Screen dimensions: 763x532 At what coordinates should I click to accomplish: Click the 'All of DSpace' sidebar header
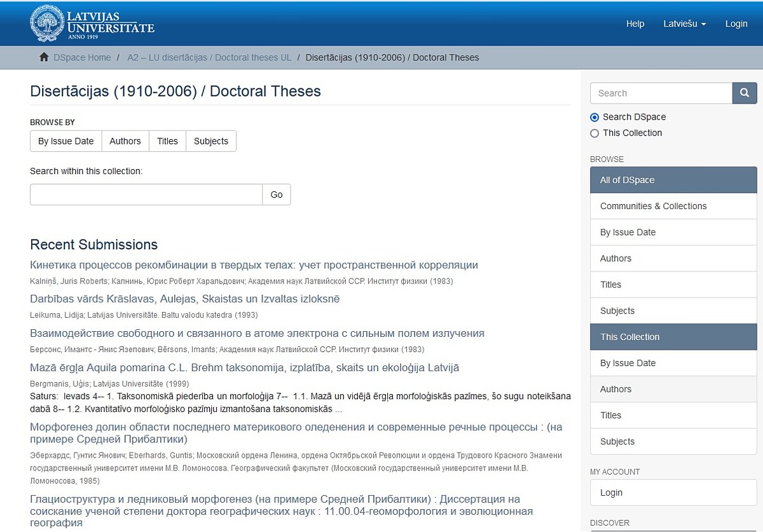tap(673, 180)
